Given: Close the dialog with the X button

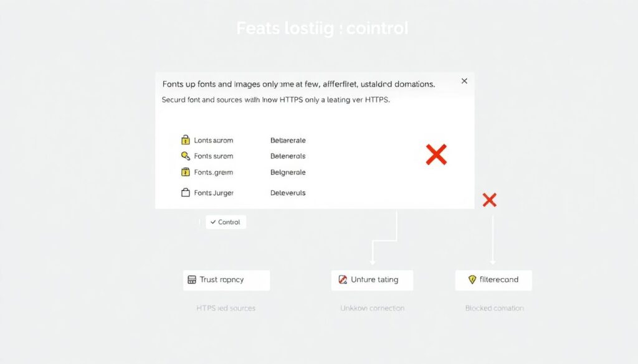Looking at the screenshot, I should [464, 81].
